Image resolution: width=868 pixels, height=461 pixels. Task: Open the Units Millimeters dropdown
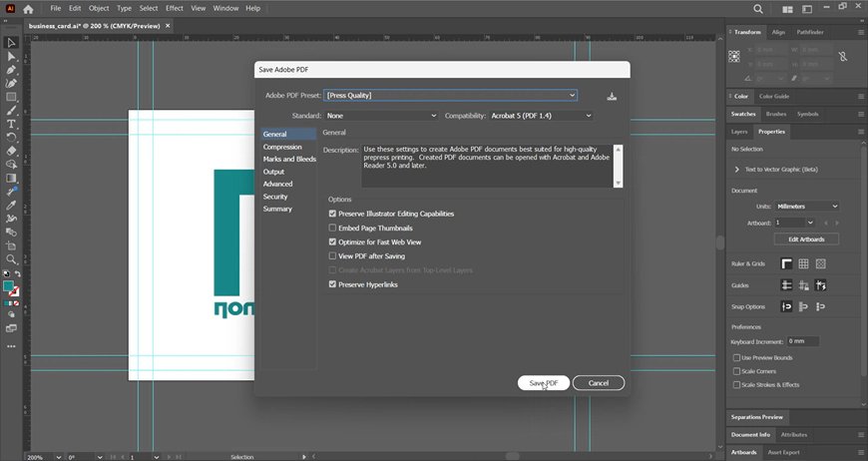click(806, 207)
